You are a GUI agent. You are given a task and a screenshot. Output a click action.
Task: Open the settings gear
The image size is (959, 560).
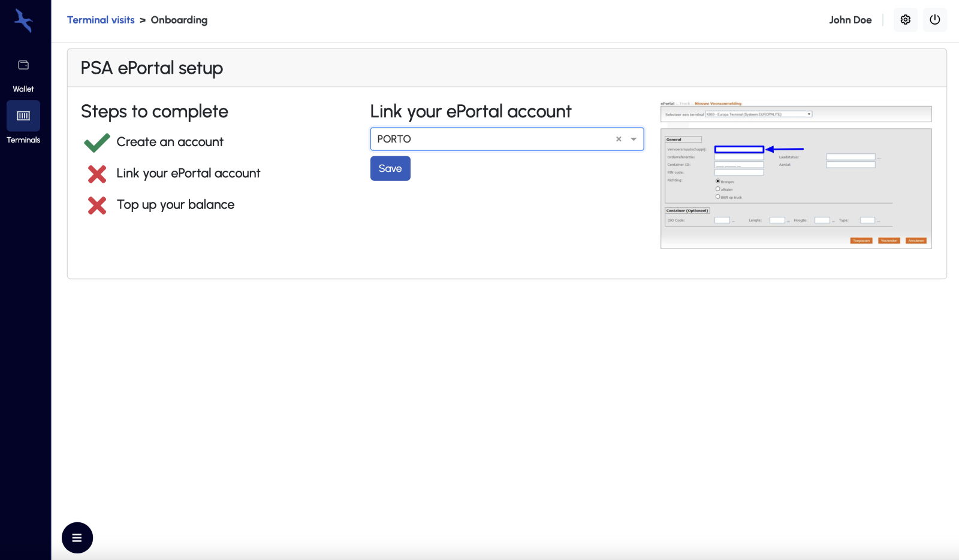(x=905, y=20)
